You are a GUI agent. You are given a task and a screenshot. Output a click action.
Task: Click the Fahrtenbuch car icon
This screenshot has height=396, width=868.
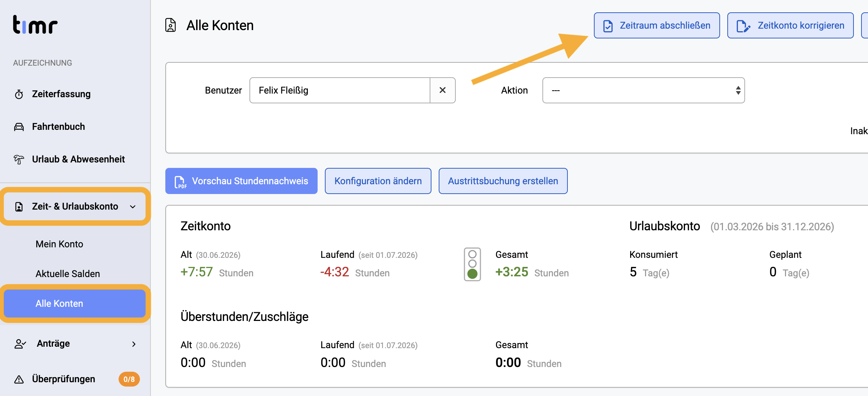pos(19,127)
